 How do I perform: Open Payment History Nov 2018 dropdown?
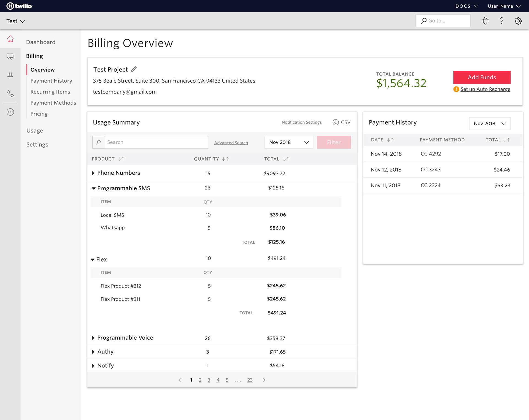[x=490, y=124]
